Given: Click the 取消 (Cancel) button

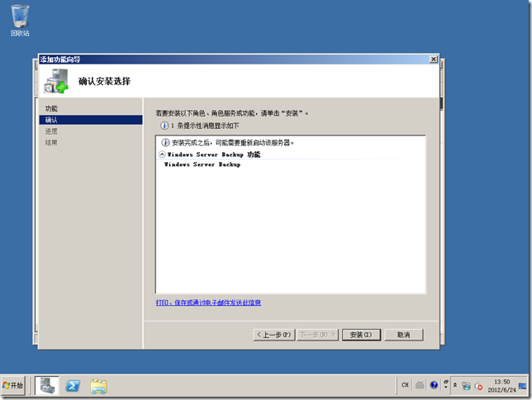Looking at the screenshot, I should coord(404,335).
